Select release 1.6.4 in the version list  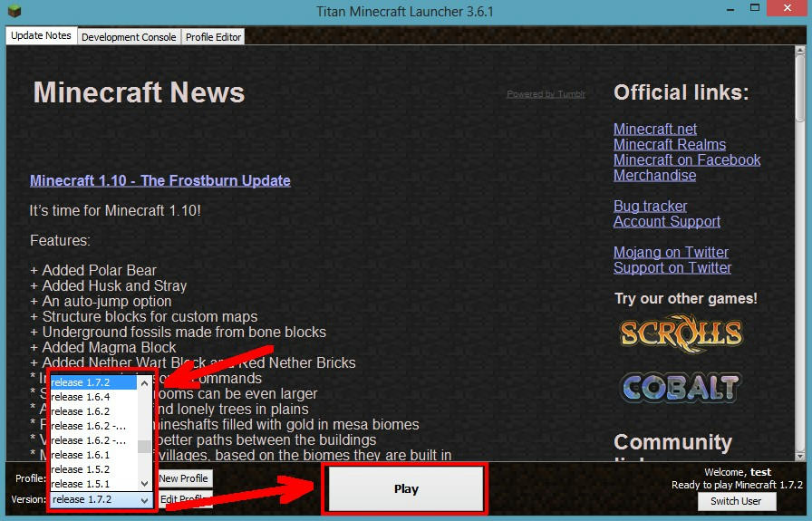[x=93, y=397]
